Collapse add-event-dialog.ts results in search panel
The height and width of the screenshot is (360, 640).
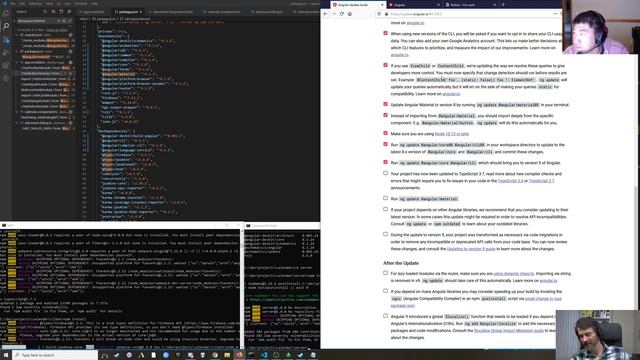click(17, 123)
